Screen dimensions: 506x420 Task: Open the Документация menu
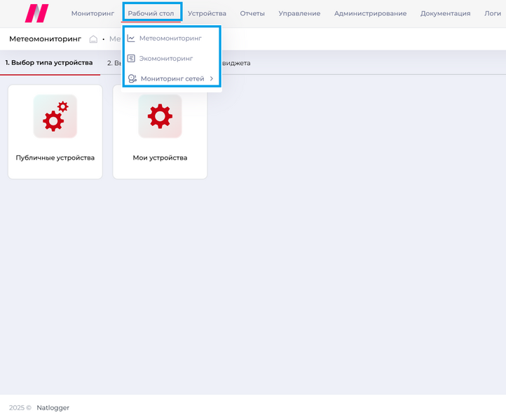445,13
